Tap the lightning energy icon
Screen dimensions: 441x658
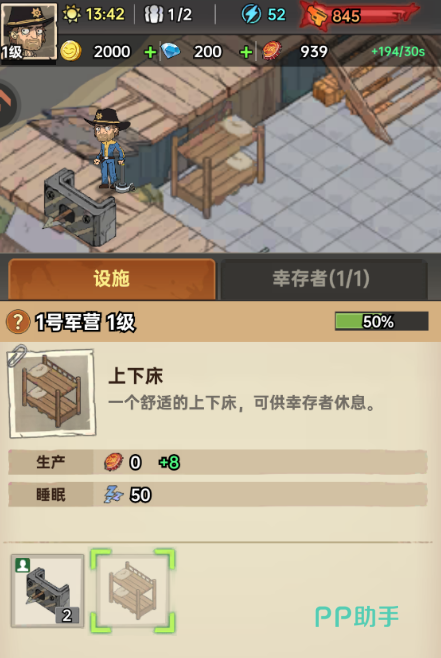pos(251,14)
